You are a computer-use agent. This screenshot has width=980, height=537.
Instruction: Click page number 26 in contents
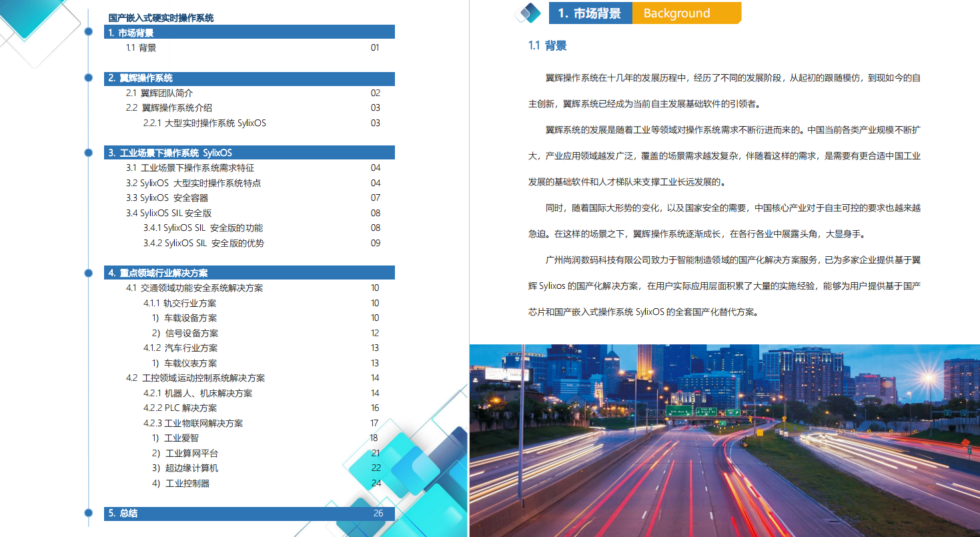pos(378,514)
